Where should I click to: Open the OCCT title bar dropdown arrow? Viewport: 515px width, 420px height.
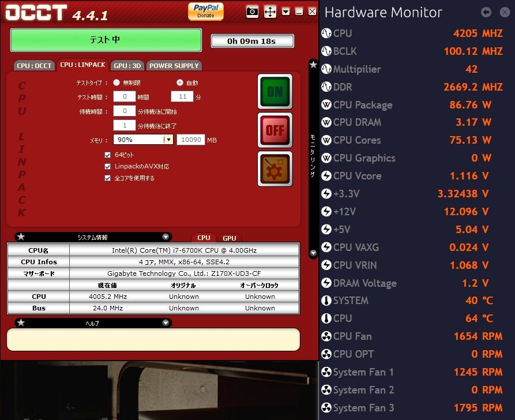(285, 12)
